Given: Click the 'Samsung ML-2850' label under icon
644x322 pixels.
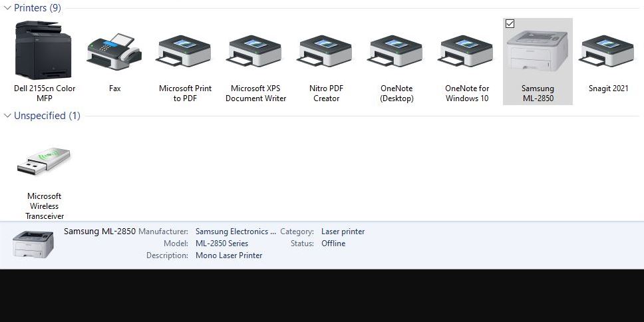Looking at the screenshot, I should point(538,93).
